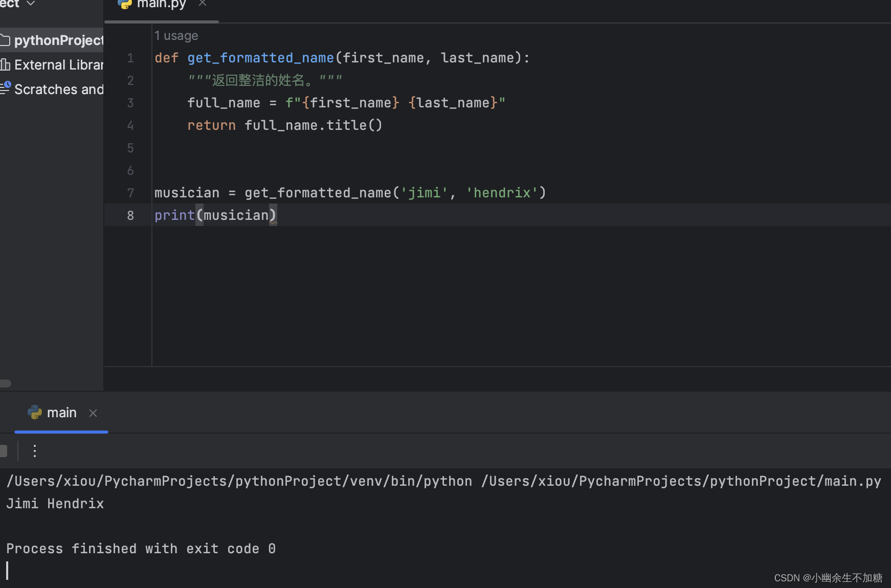This screenshot has width=891, height=588.
Task: Click the '1 usage' inlay hint
Action: tap(176, 36)
